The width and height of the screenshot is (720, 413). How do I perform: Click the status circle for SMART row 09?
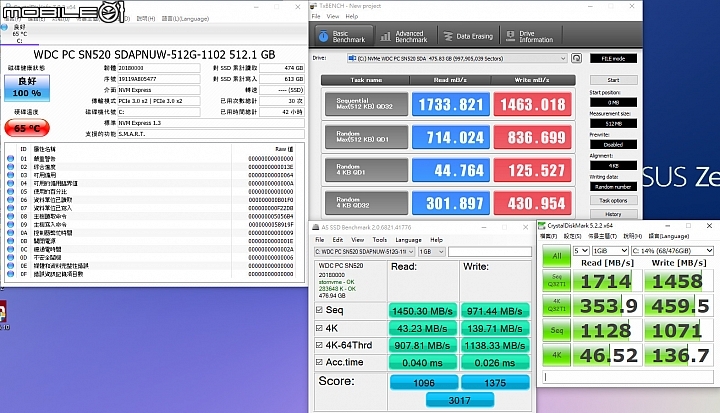pos(11,225)
